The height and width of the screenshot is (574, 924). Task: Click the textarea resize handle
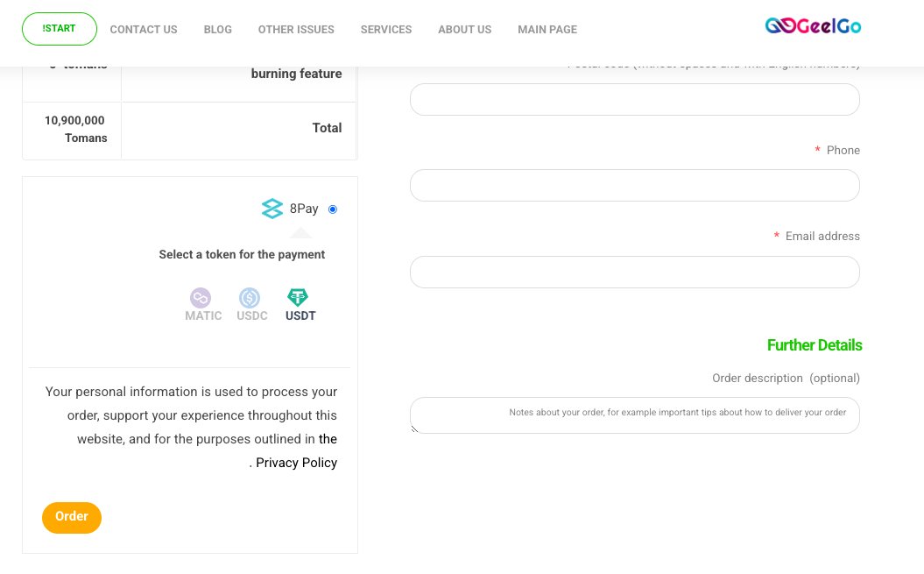[x=414, y=429]
